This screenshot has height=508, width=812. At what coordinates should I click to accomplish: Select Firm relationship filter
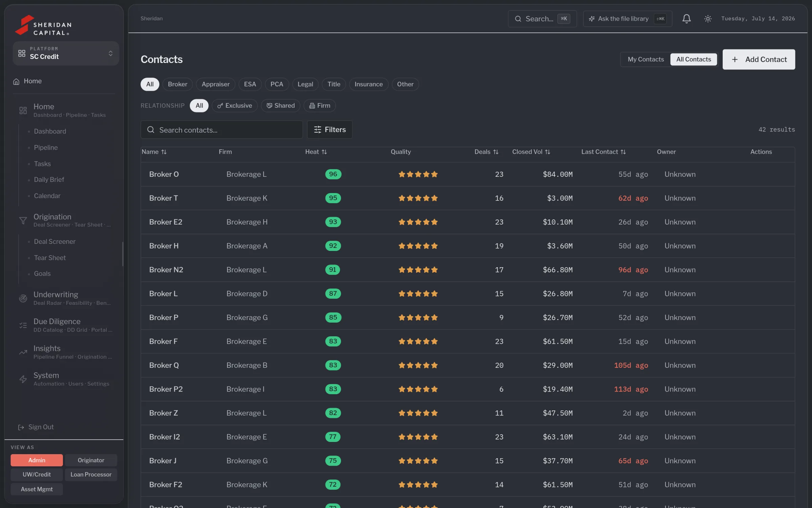point(319,106)
